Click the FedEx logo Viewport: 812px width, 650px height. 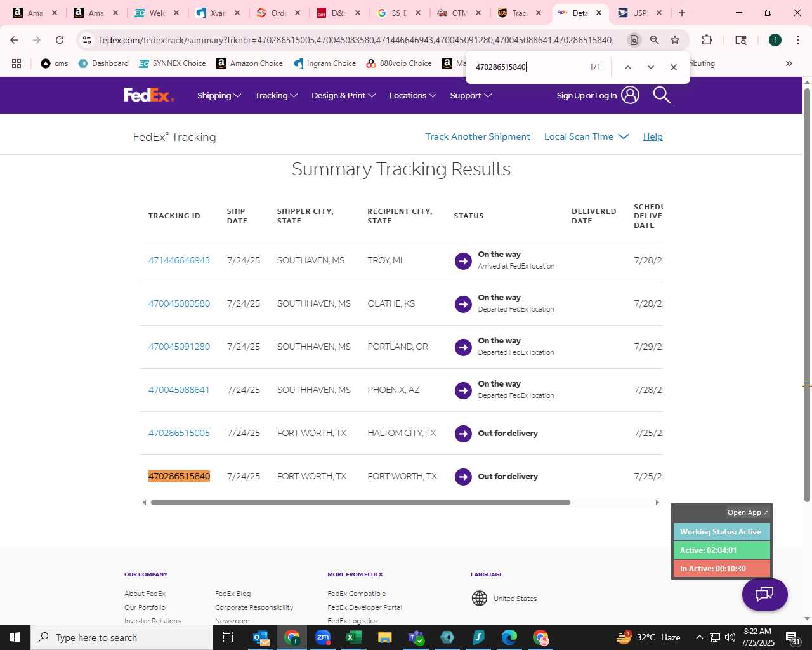point(149,95)
